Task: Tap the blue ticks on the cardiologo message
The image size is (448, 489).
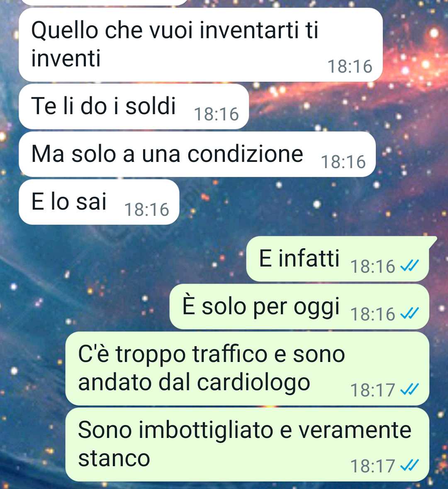Action: [409, 389]
